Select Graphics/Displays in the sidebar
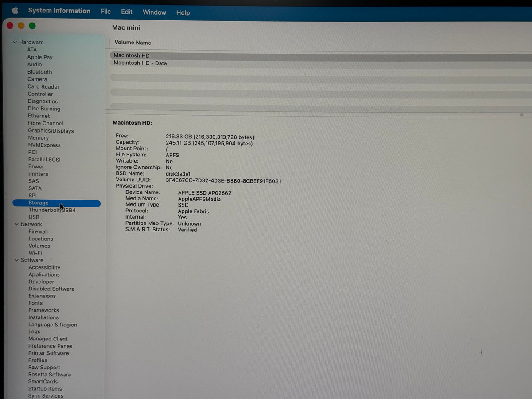This screenshot has height=399, width=532. (x=51, y=131)
